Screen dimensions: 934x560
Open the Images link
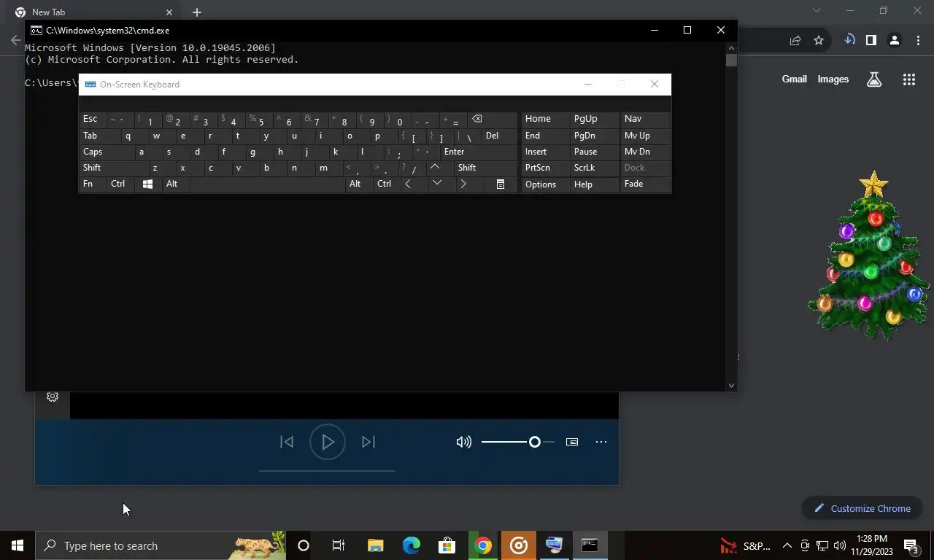[x=833, y=79]
